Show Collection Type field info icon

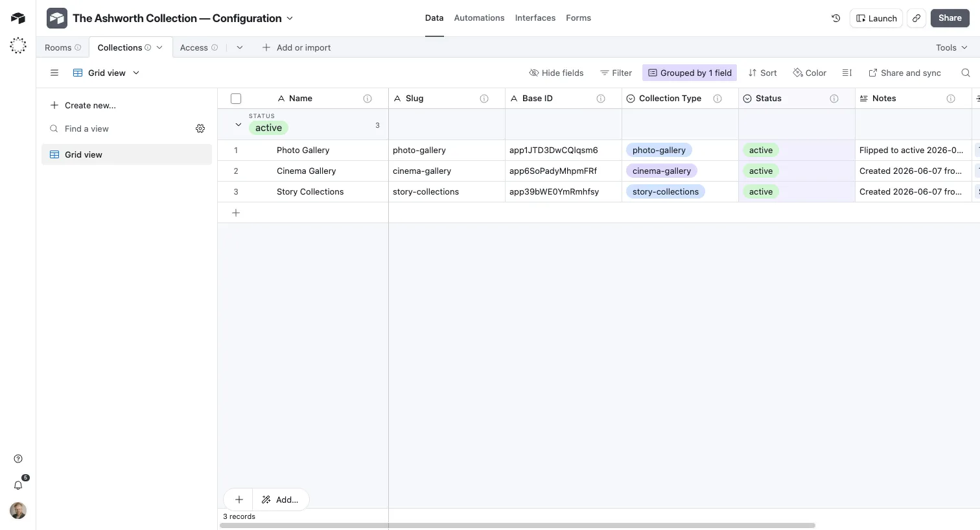coord(717,99)
